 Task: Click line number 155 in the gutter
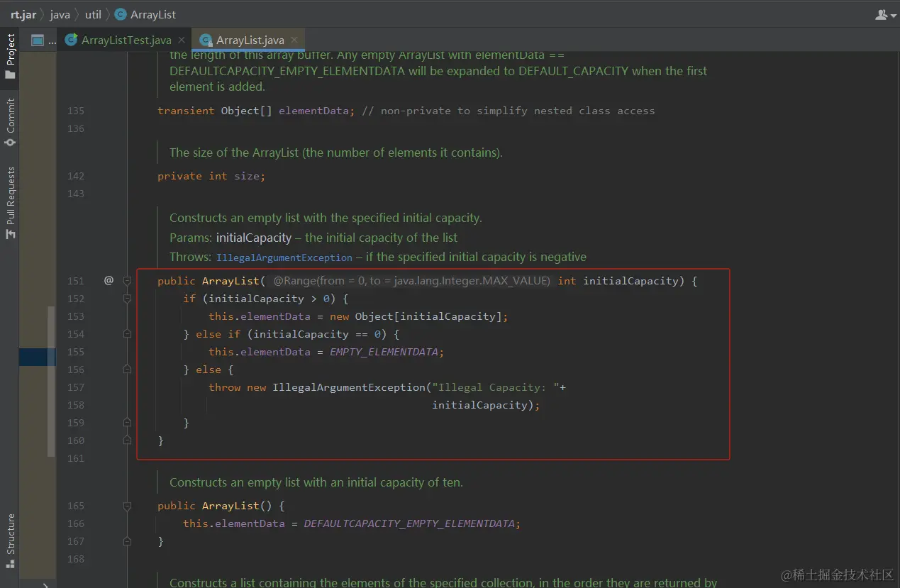point(76,352)
